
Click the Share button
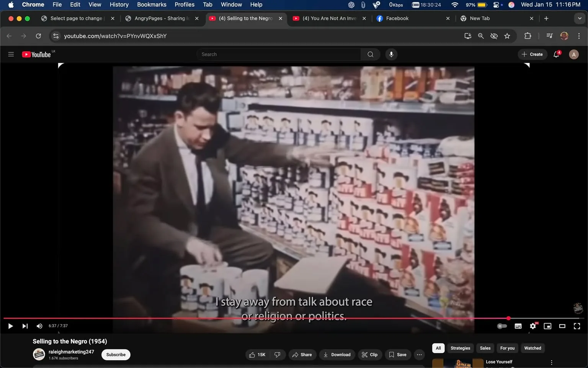coord(302,355)
